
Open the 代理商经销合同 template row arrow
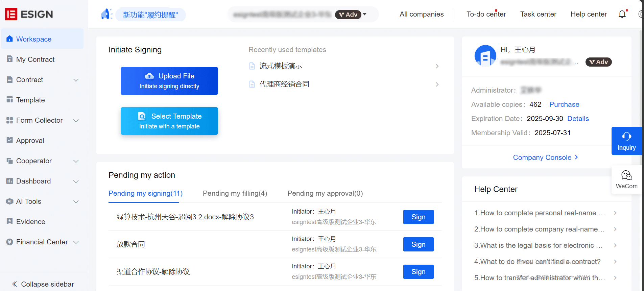click(x=437, y=84)
